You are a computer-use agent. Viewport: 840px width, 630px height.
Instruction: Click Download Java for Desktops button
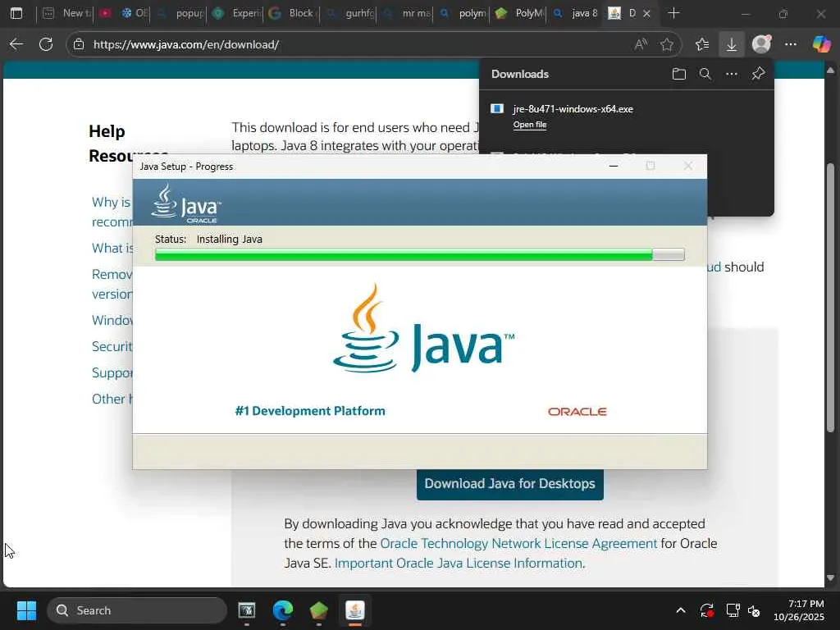point(510,484)
